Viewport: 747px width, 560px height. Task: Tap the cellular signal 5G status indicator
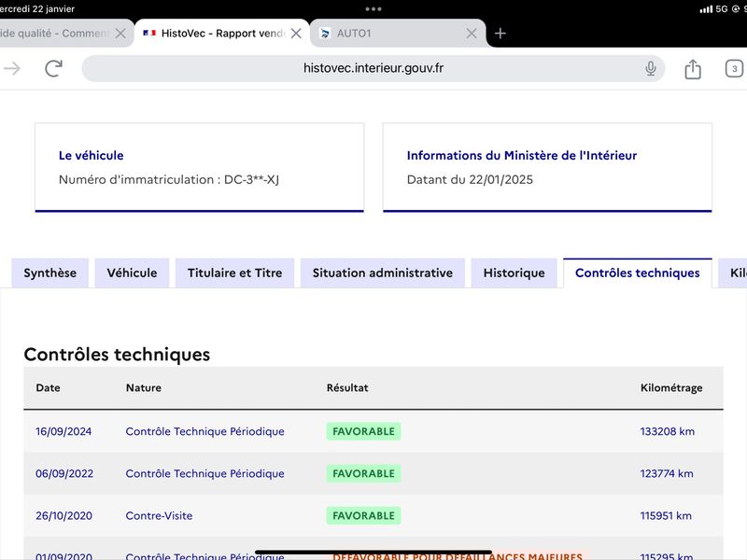click(x=713, y=8)
